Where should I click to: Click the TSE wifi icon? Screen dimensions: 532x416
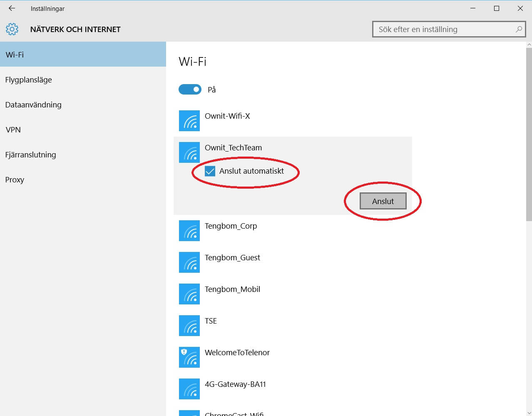click(189, 326)
